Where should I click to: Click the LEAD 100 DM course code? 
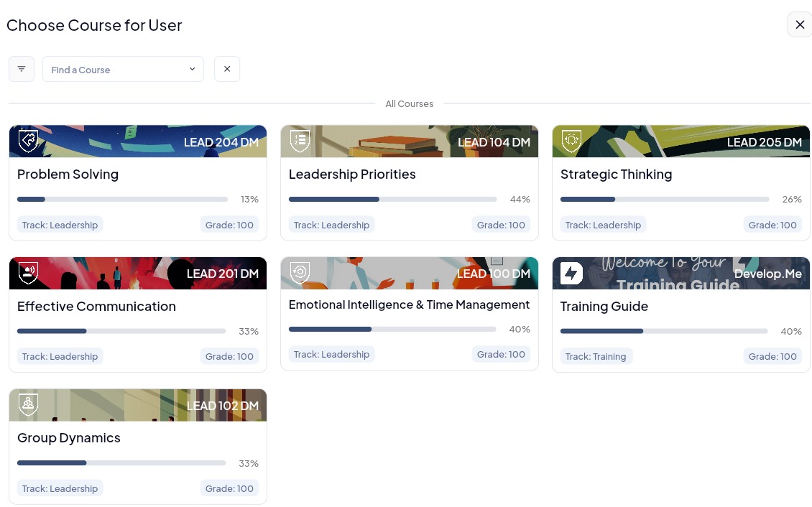493,274
